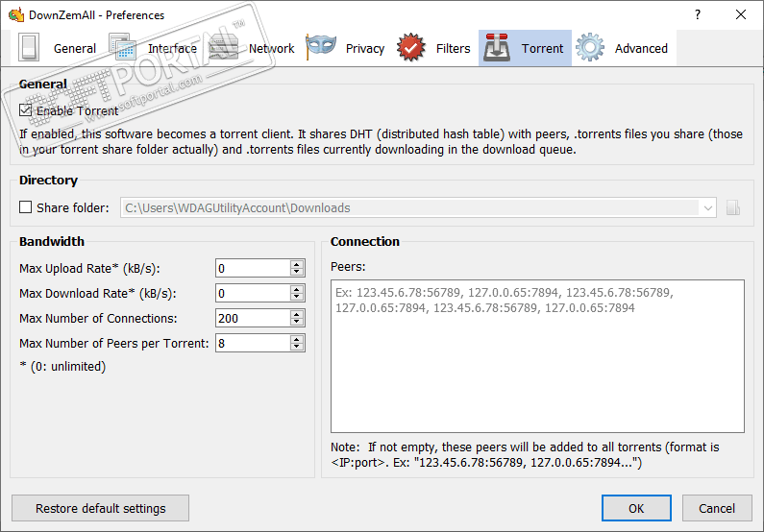
Task: Increase Max Number of Peers per Torrent
Action: pyautogui.click(x=296, y=339)
